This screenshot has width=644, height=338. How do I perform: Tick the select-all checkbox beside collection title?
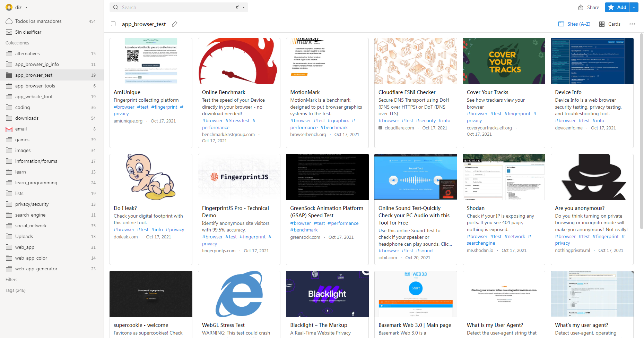click(x=113, y=24)
